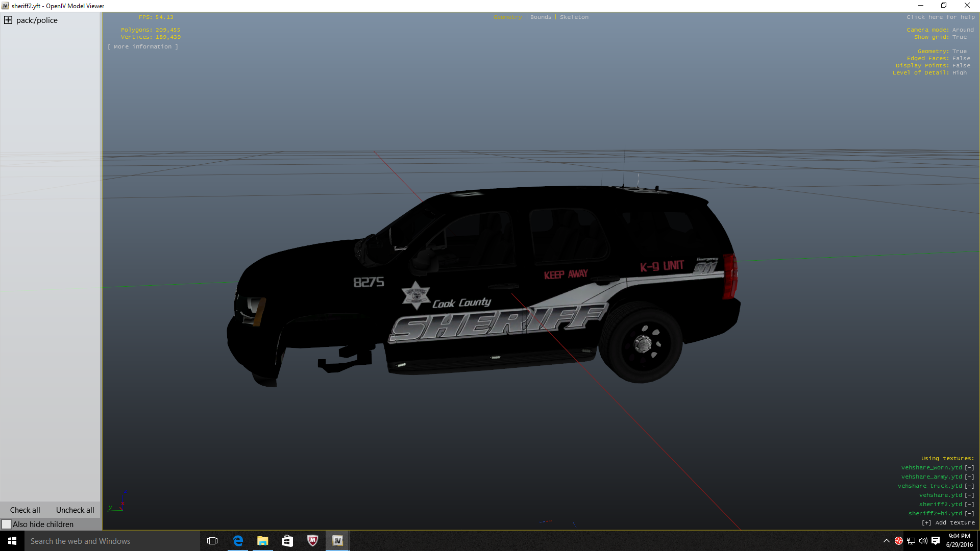Click Add texture plus icon
Screen dimensions: 980x551
click(x=926, y=523)
